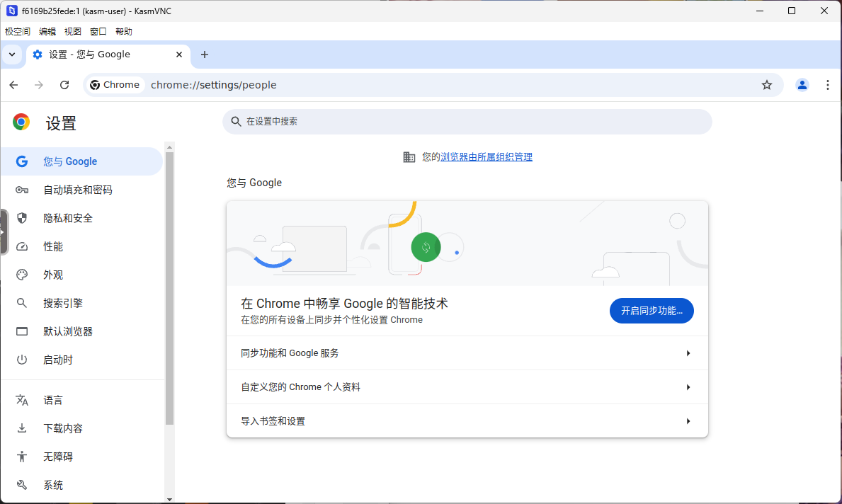842x504 pixels.
Task: Open the 极空间 menu
Action: [18, 32]
